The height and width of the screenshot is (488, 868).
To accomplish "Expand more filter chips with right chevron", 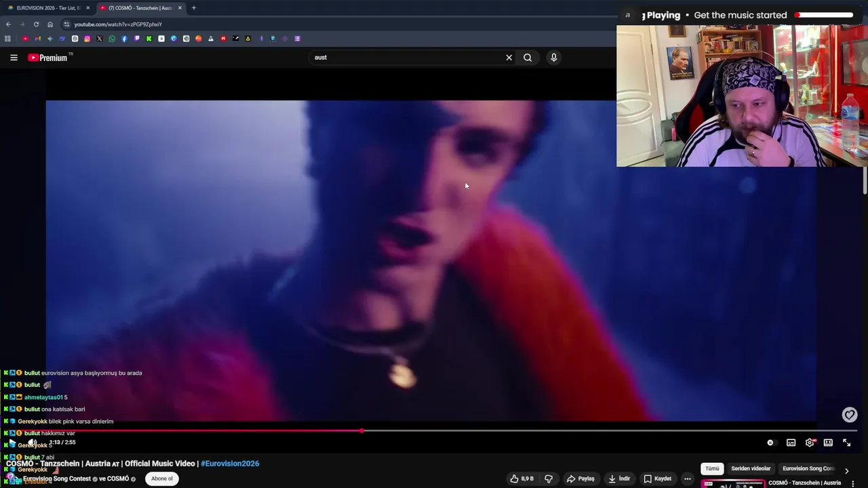I will click(x=846, y=470).
